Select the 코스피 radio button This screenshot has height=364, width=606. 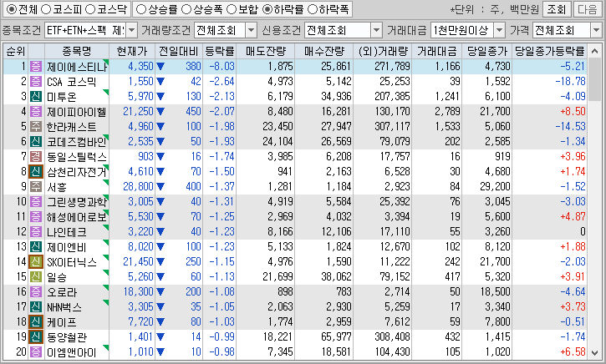point(46,9)
